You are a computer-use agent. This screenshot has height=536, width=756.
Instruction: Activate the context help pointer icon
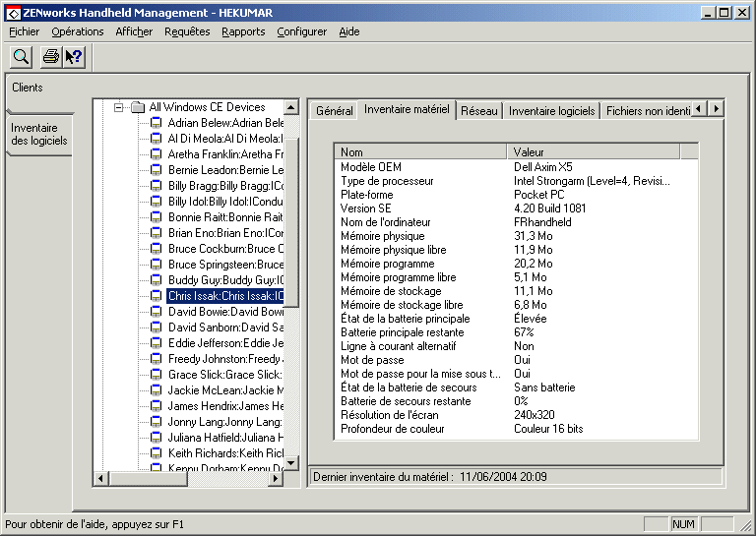pos(74,57)
